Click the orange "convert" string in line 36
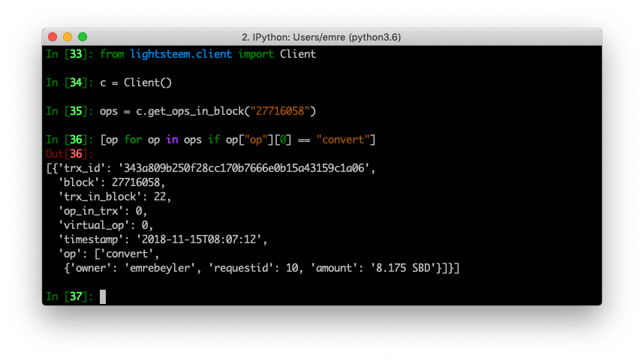644x361 pixels. (x=342, y=140)
